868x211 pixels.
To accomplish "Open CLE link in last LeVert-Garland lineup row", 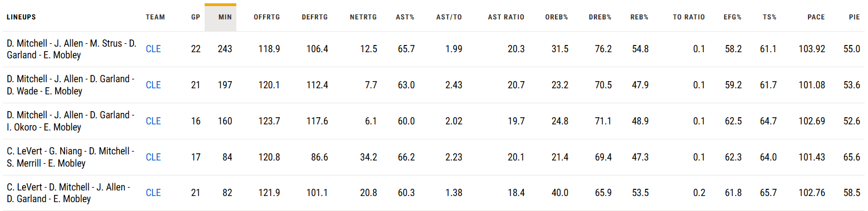I will pyautogui.click(x=153, y=193).
